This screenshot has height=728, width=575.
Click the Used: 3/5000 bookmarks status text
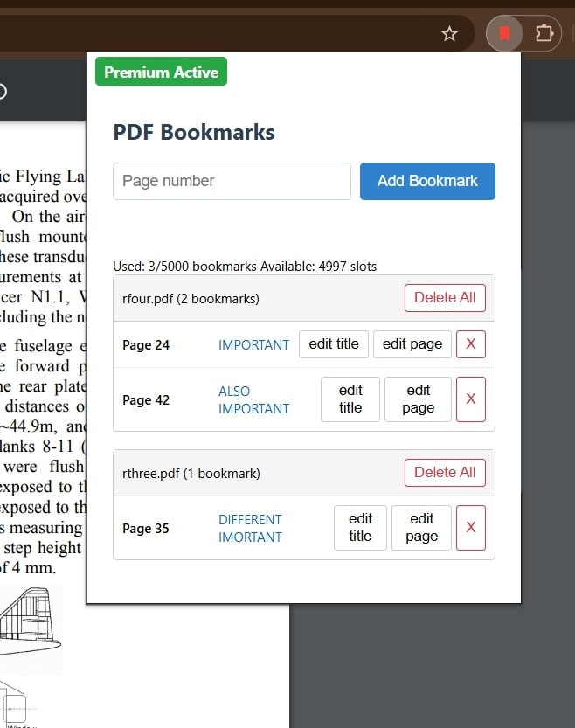(x=245, y=267)
